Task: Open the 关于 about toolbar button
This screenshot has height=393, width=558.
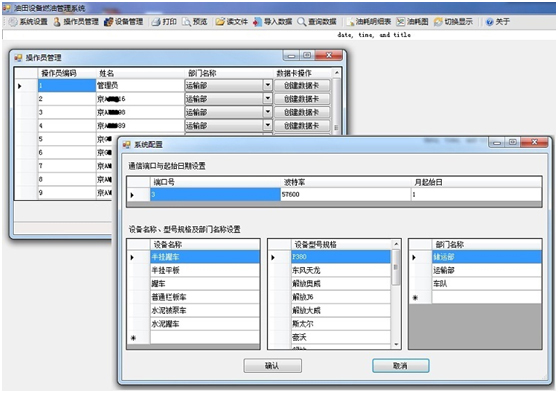Action: coord(498,22)
